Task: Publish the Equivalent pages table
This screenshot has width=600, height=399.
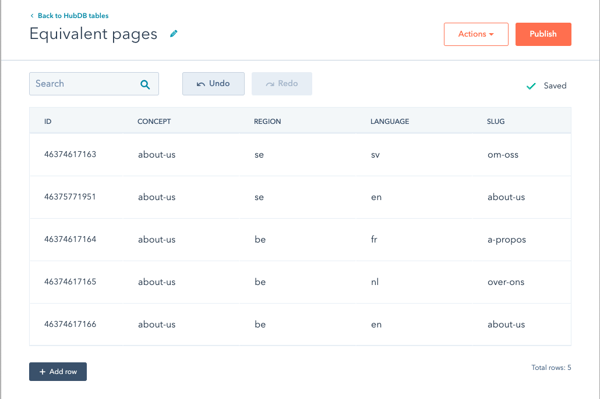Action: pos(543,34)
